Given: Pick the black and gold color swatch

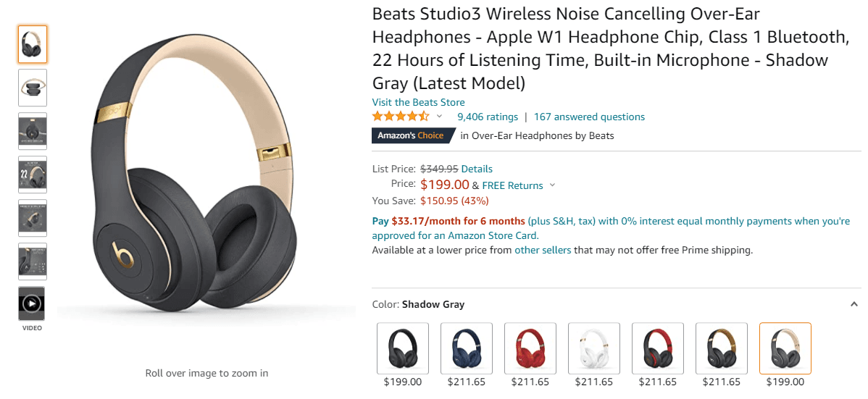Looking at the screenshot, I should [x=722, y=348].
